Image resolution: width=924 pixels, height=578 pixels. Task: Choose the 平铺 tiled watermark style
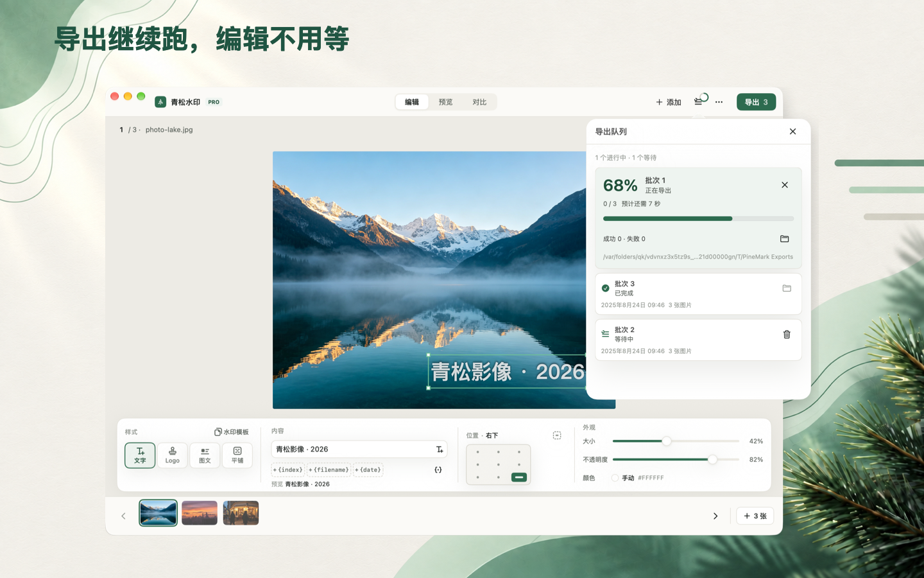click(x=237, y=455)
